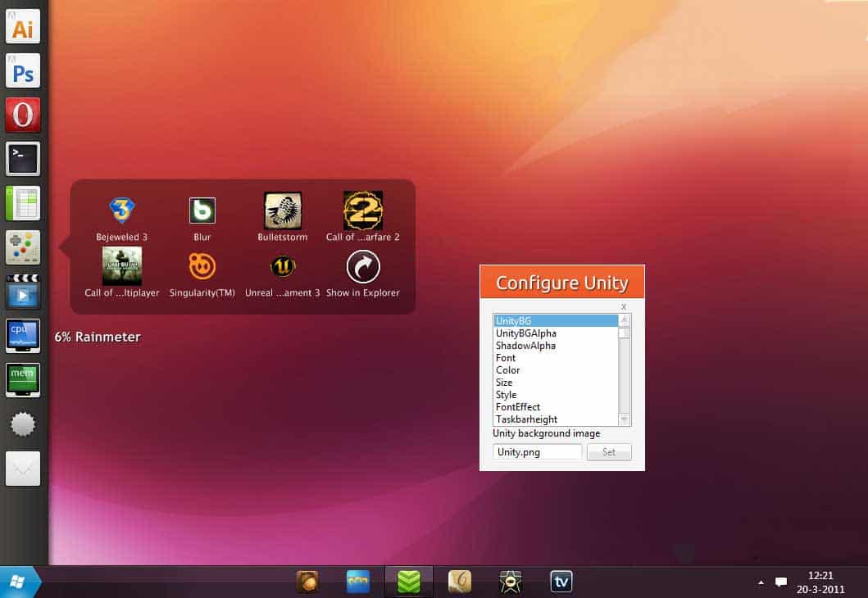
Task: Open the video player clapperboard icon
Action: click(x=23, y=292)
